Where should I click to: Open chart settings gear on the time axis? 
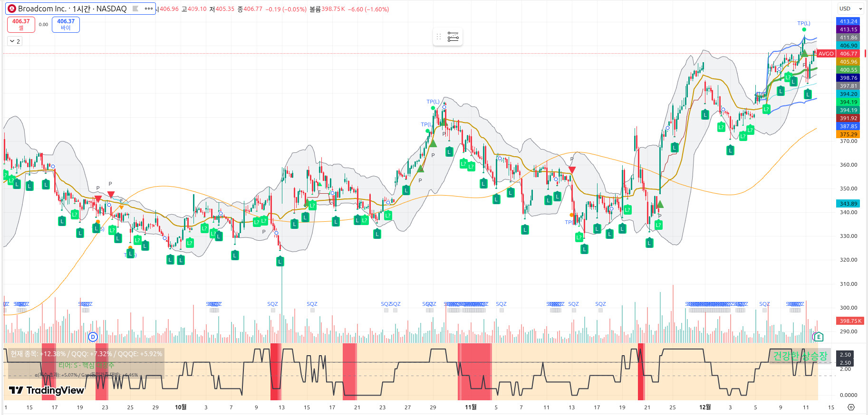click(851, 407)
